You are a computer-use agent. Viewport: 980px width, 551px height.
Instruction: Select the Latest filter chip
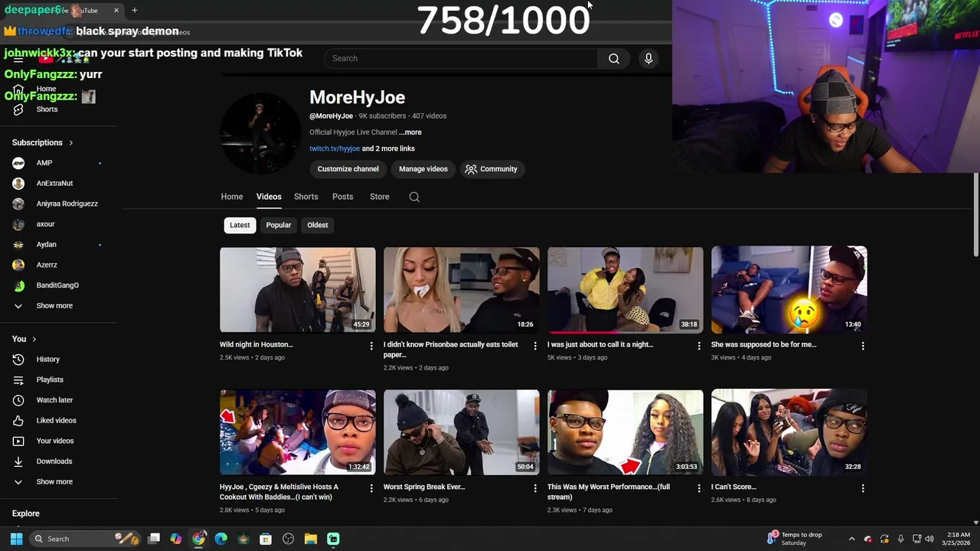[240, 225]
